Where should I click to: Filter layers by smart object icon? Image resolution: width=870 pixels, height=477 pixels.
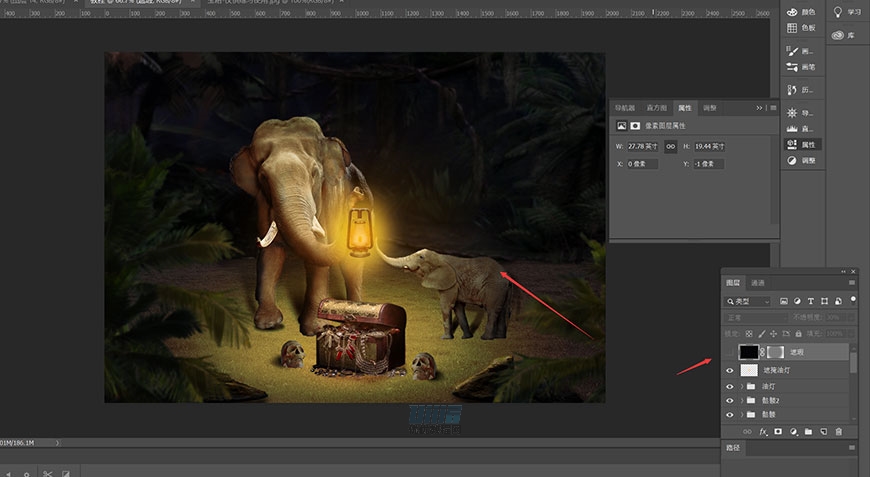(838, 301)
